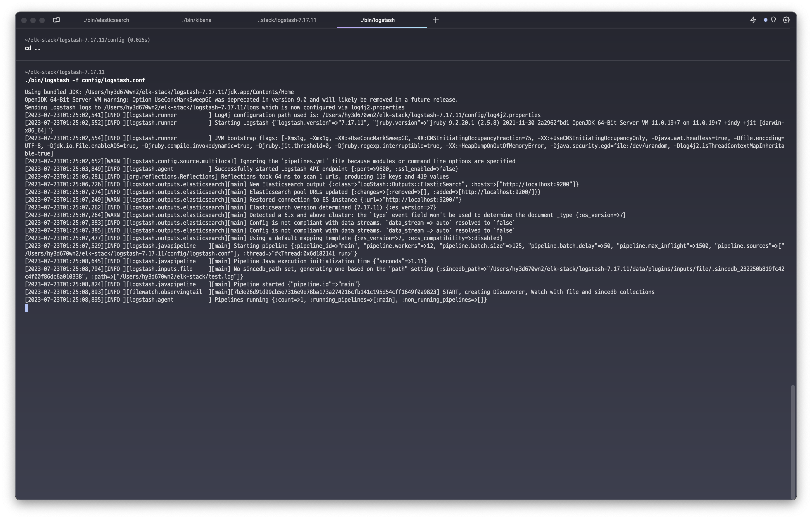Switch to the ./bin/kibana tab

click(197, 20)
